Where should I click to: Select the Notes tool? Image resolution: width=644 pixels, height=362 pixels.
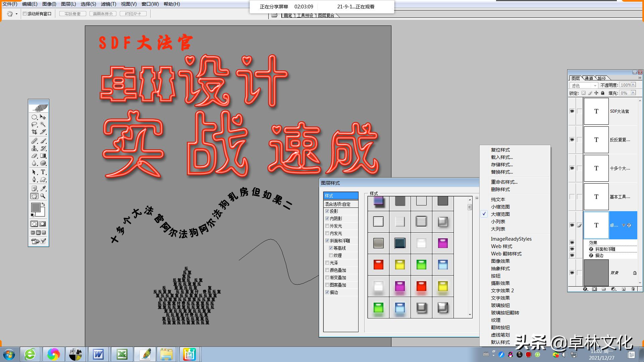point(34,188)
